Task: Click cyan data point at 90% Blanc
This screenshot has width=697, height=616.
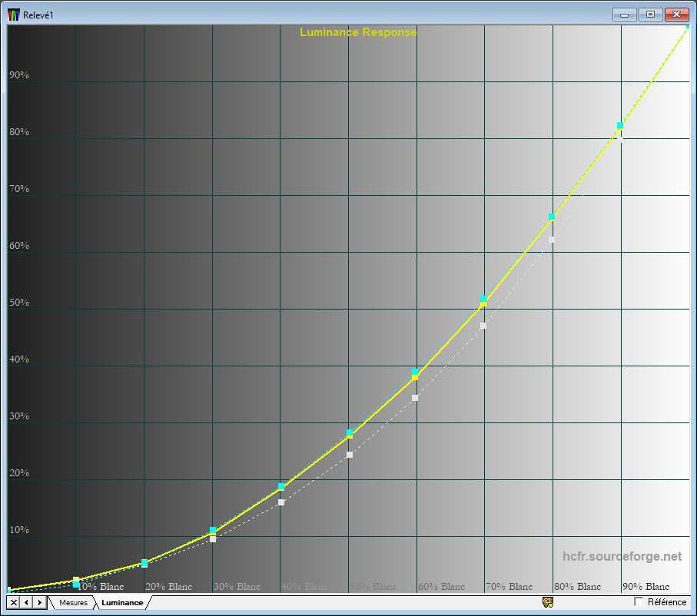Action: pos(619,125)
